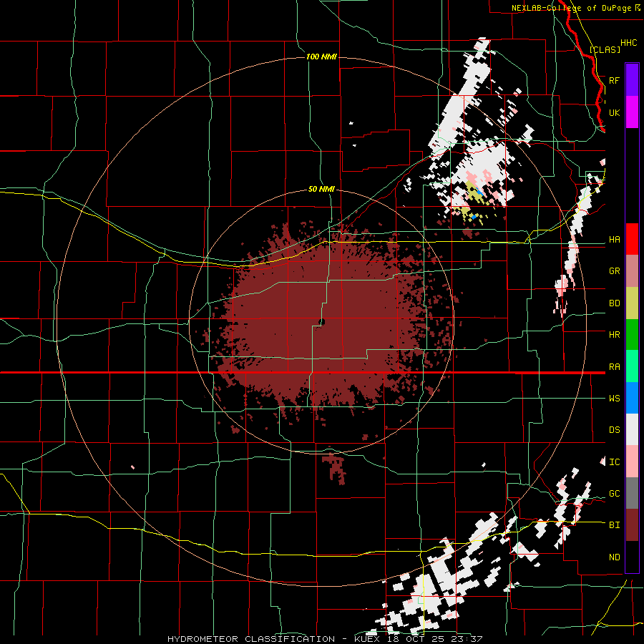This screenshot has height=644, width=644.
Task: Click 'NEXLAB-College of DuPage' header text
Action: 571,8
